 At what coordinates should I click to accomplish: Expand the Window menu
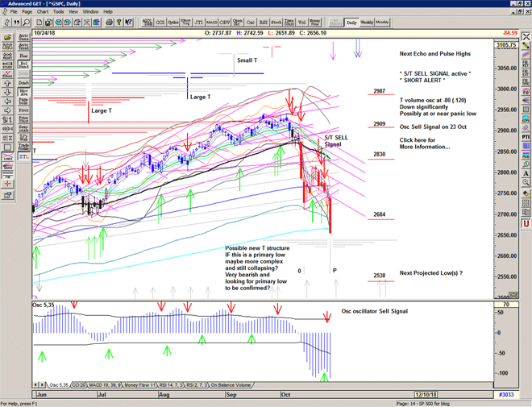[x=90, y=12]
